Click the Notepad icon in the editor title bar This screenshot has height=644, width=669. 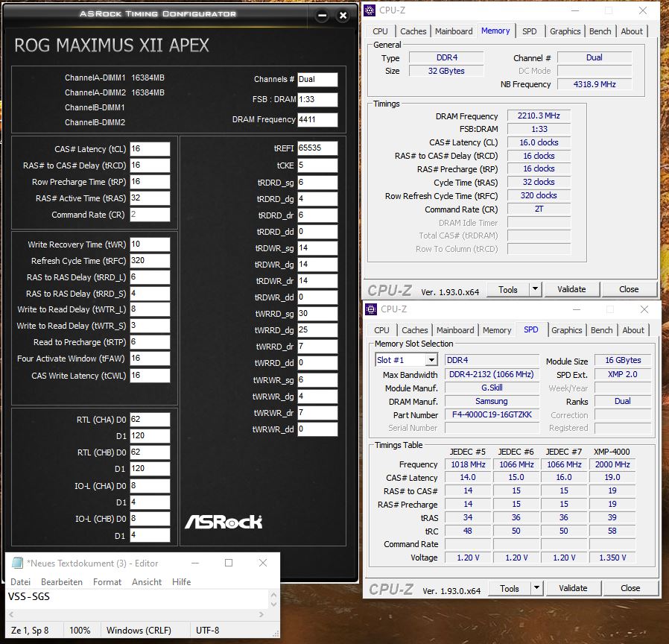17,563
